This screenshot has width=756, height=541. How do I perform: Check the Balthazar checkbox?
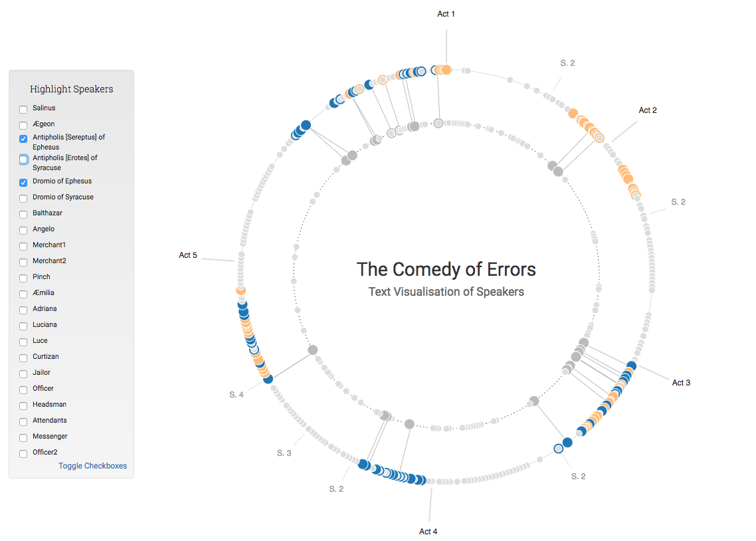[23, 214]
